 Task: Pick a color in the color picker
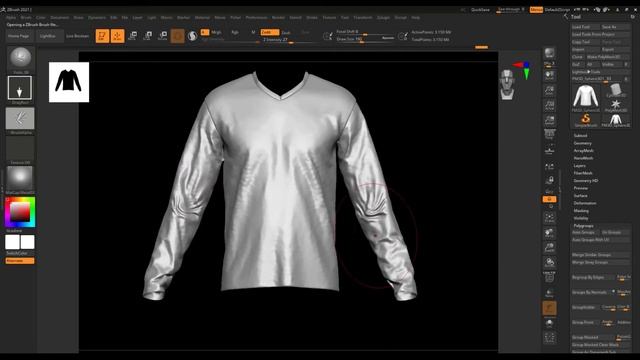tap(20, 212)
